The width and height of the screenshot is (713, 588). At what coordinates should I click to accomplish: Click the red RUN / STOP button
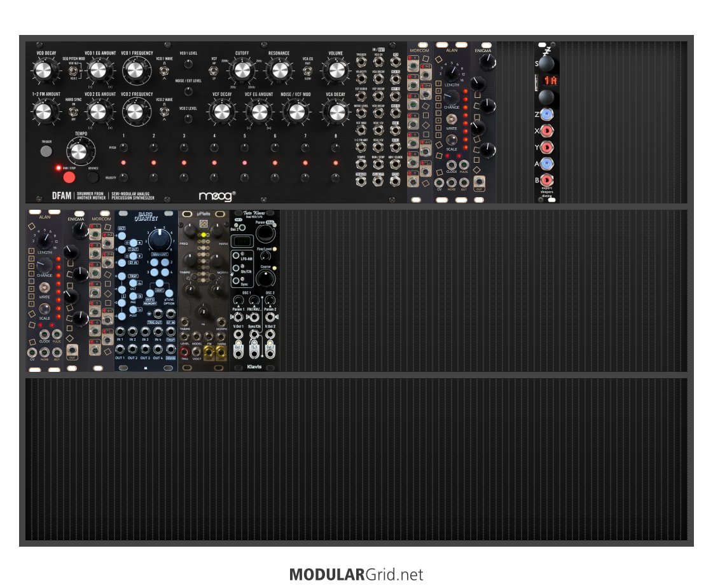tap(69, 177)
